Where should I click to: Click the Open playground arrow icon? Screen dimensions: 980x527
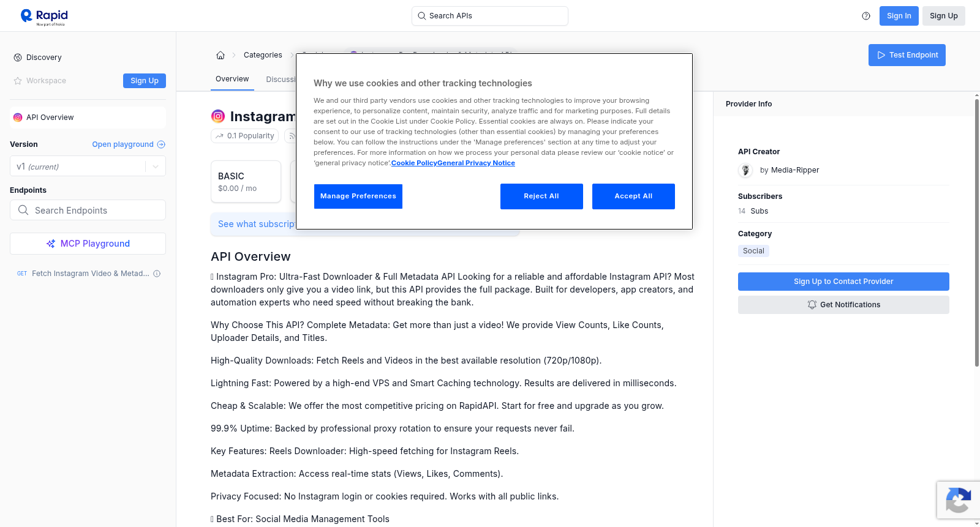(161, 144)
